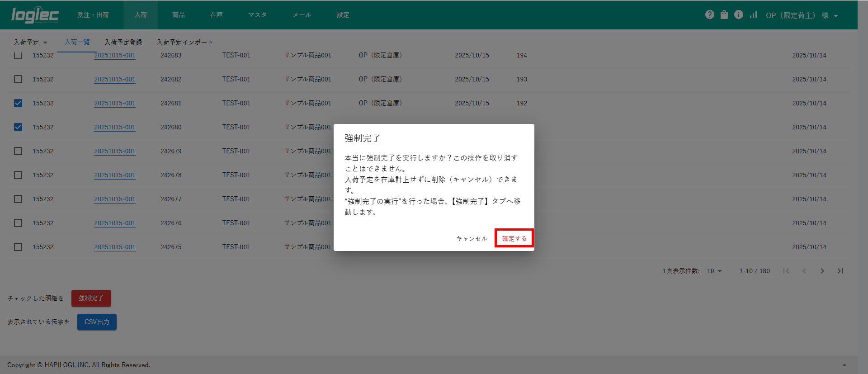Click the scroll-to-top arrow in footer
Screen dimensions: 868x374
[844, 365]
